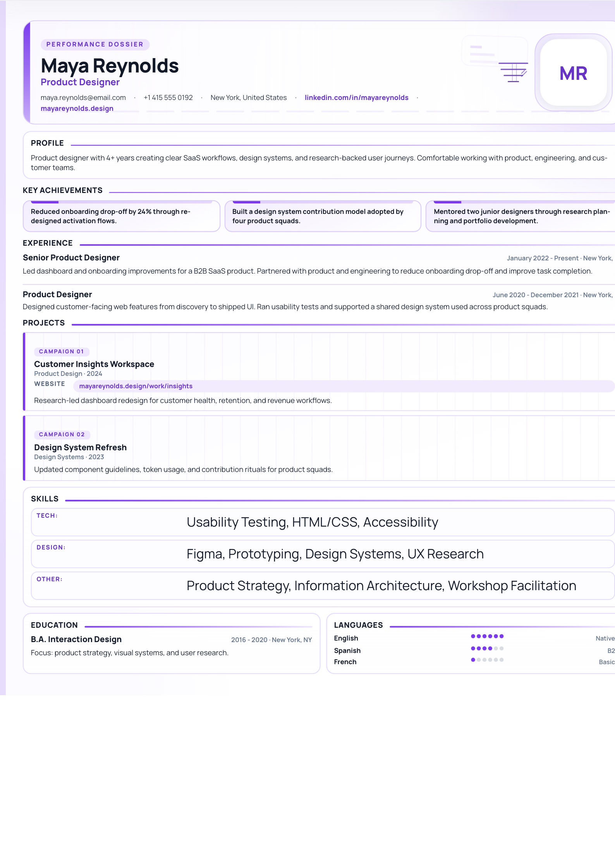The width and height of the screenshot is (615, 868).
Task: Click the Product Design · 2024 subtitle
Action: point(68,374)
